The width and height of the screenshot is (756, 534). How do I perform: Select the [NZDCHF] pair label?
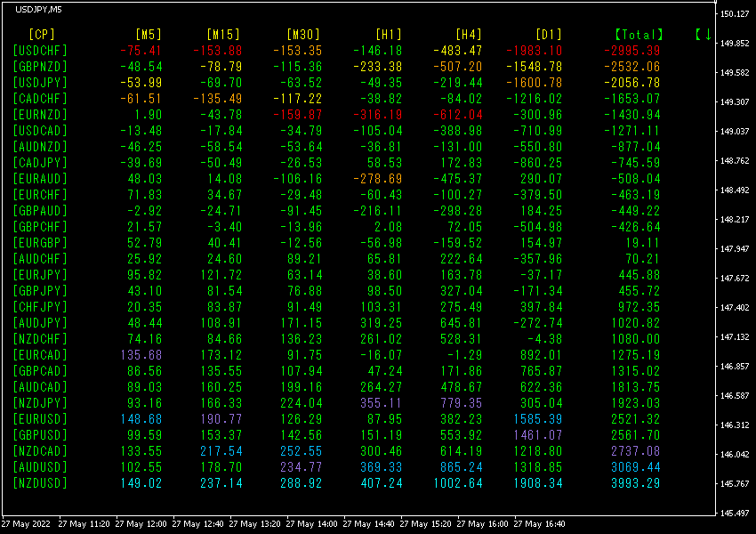40,338
